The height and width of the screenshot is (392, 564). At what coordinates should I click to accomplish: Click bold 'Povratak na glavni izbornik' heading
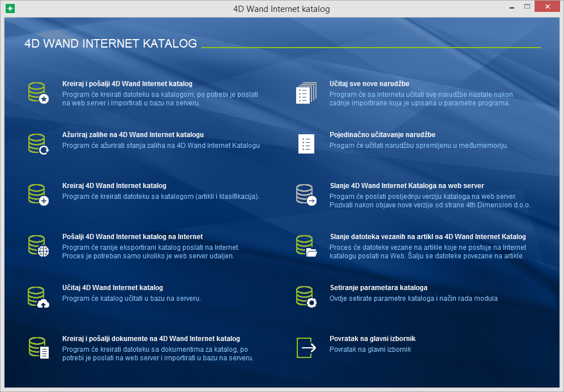point(373,339)
